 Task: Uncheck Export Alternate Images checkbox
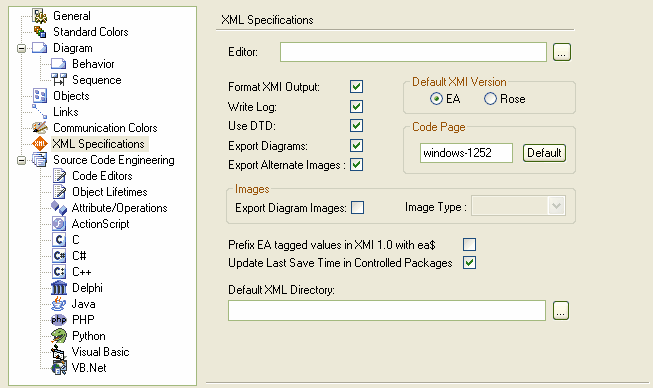(356, 165)
